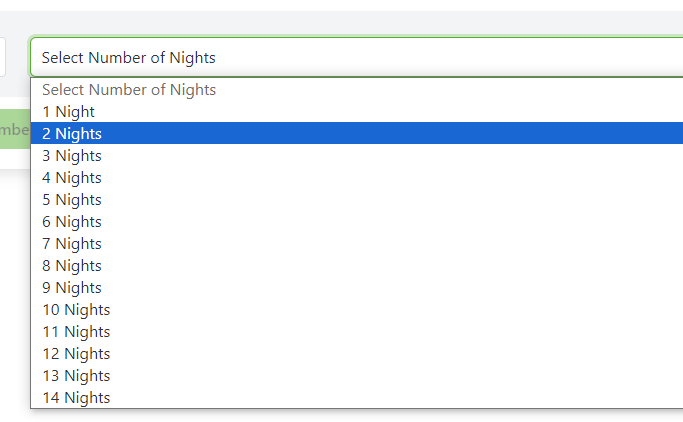
Task: Select 3 Nights from the list
Action: tap(72, 156)
